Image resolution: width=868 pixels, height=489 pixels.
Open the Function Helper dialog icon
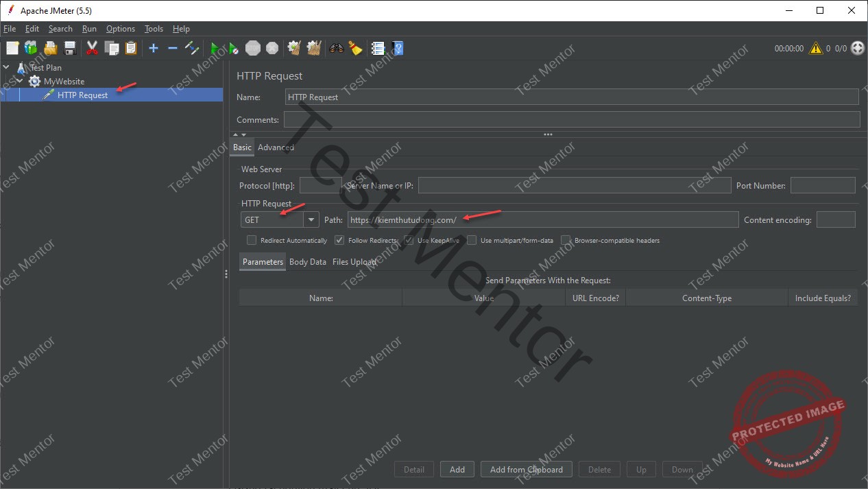pyautogui.click(x=378, y=48)
